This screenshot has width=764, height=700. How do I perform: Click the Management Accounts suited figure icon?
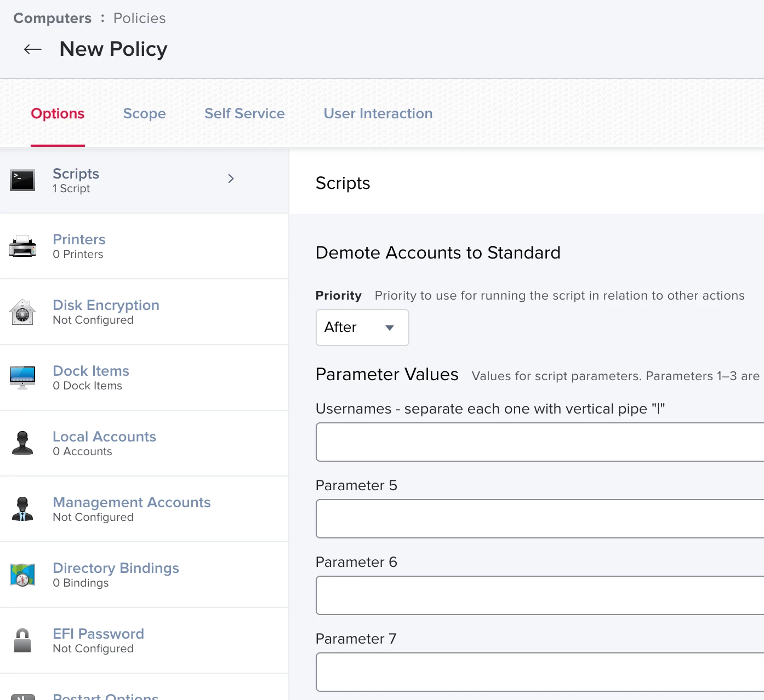click(x=22, y=509)
